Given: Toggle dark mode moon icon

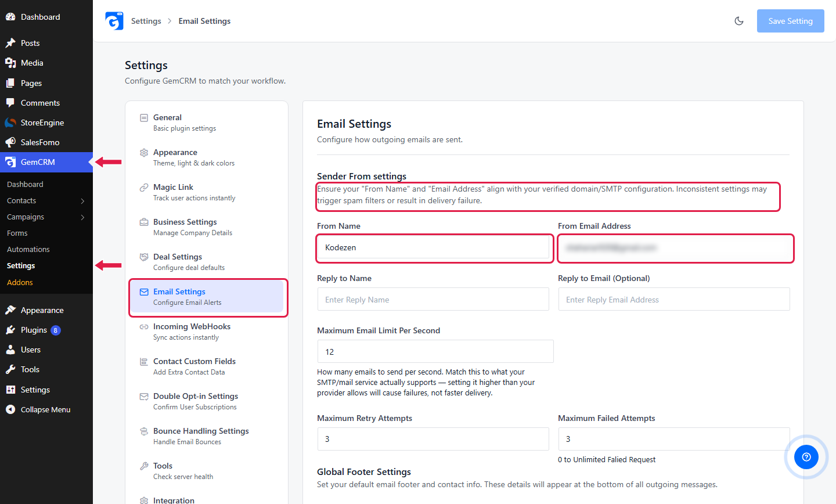Looking at the screenshot, I should click(x=739, y=21).
